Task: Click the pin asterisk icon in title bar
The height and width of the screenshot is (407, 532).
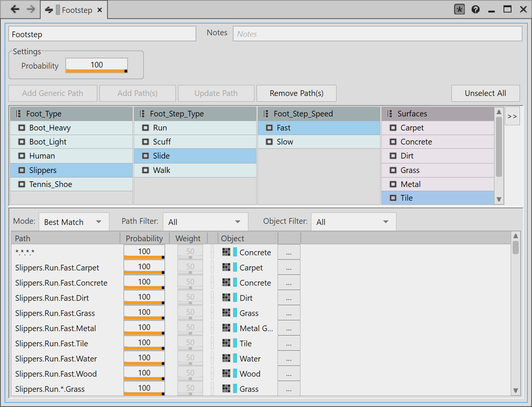Action: (x=459, y=9)
